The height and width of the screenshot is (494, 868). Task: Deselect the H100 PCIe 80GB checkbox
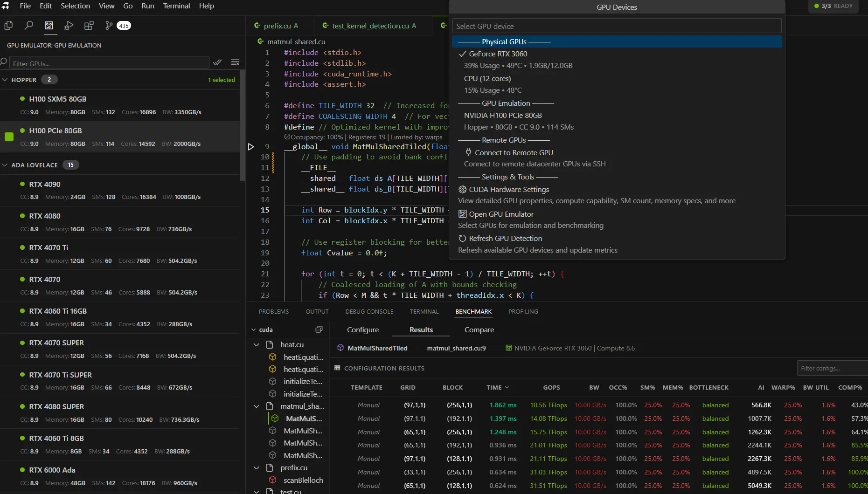coord(9,137)
